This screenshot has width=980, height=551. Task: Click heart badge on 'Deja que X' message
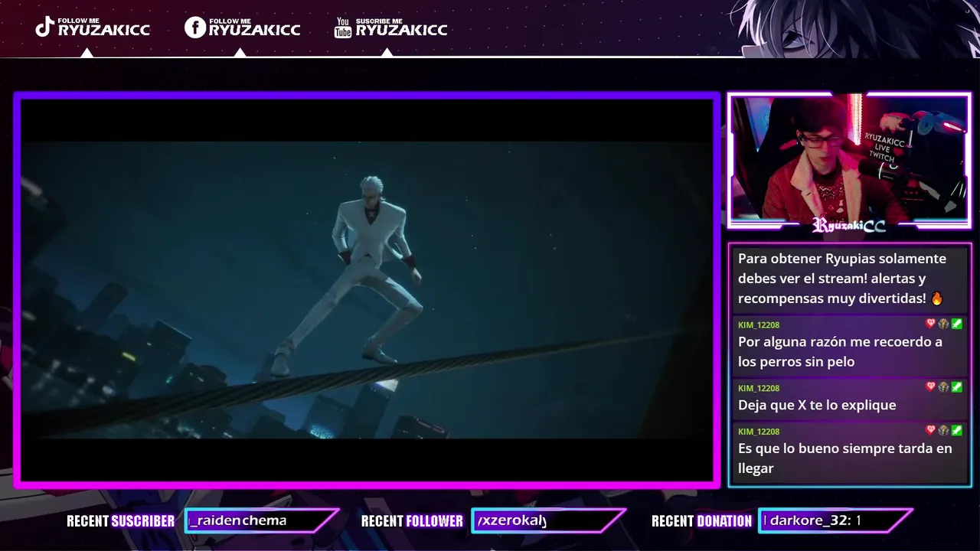pos(931,387)
